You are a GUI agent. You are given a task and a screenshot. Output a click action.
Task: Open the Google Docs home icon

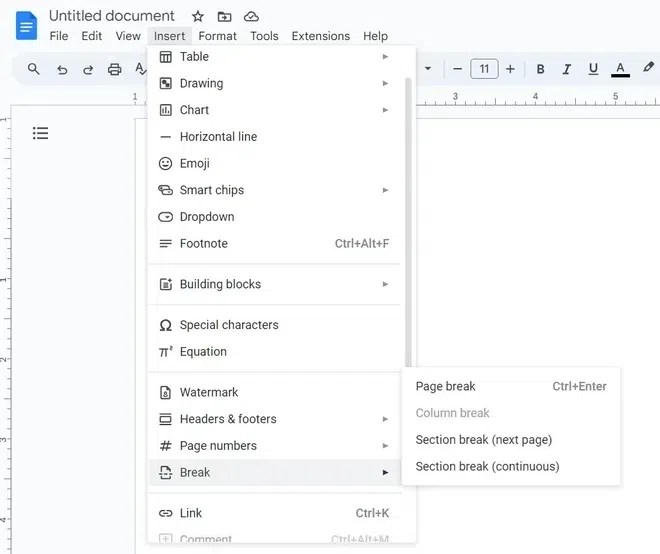26,26
